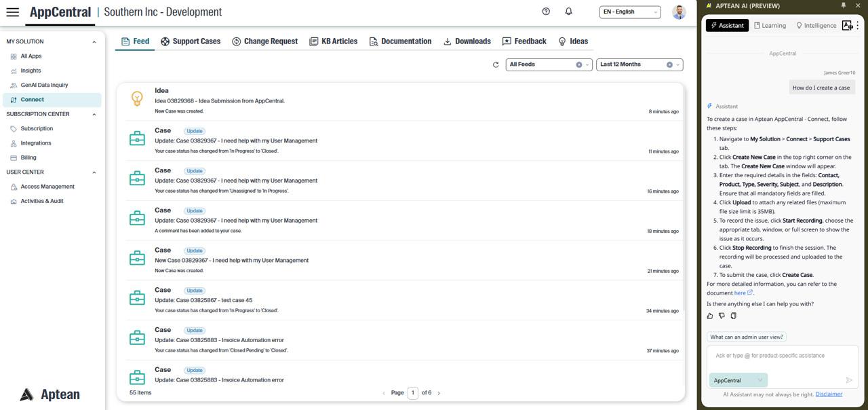Click the '55 items' count text
This screenshot has width=868, height=410.
coord(140,393)
